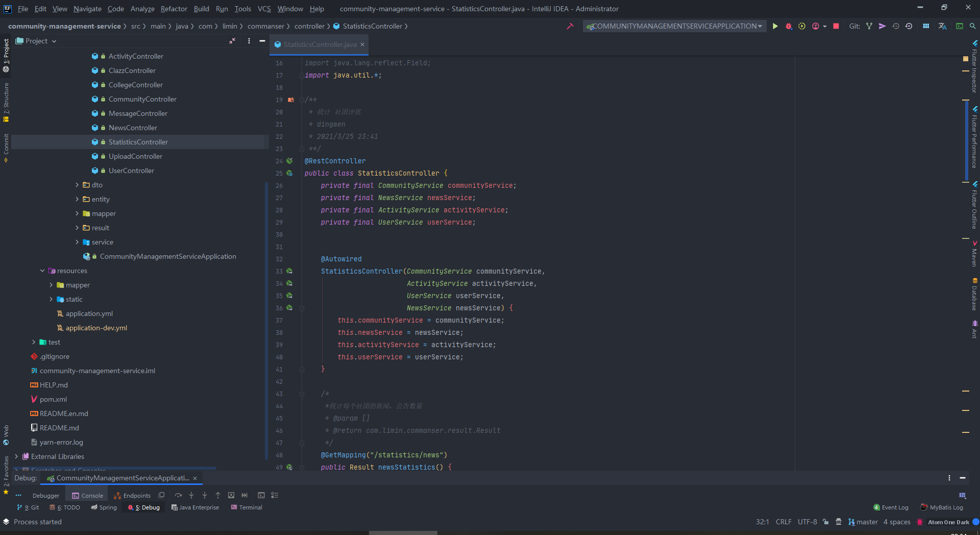Run the application with the green play icon

point(775,26)
